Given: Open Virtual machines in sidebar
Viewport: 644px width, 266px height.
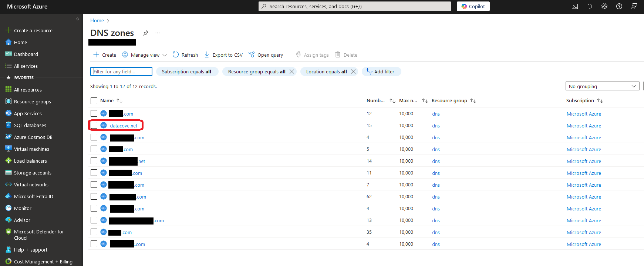Looking at the screenshot, I should (x=31, y=149).
